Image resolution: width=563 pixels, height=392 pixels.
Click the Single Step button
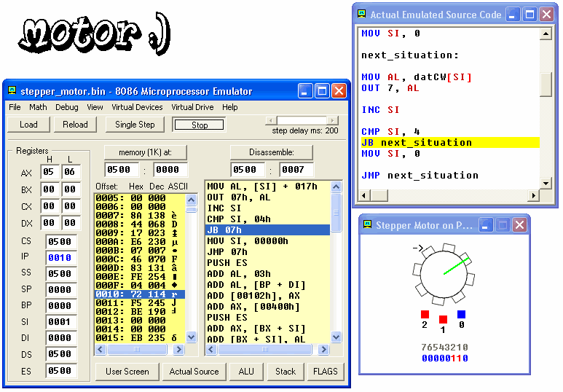click(x=135, y=125)
